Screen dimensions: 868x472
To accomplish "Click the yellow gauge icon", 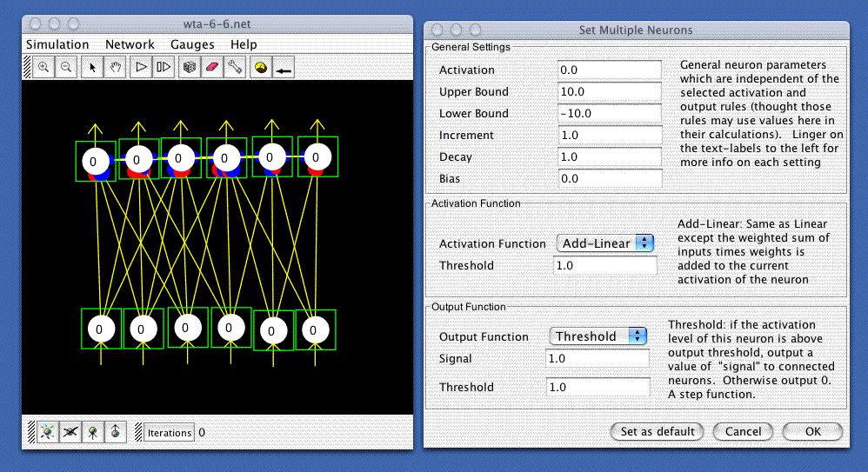I will click(259, 67).
